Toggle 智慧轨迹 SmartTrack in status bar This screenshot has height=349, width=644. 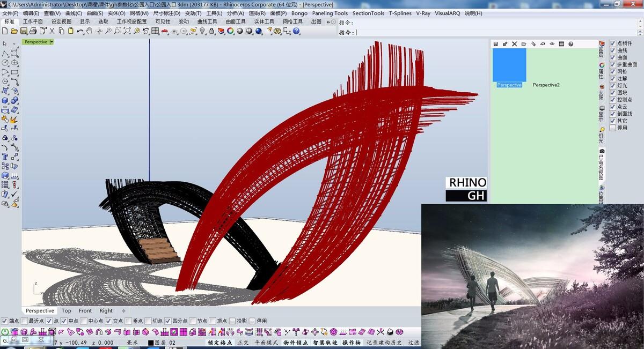326,343
